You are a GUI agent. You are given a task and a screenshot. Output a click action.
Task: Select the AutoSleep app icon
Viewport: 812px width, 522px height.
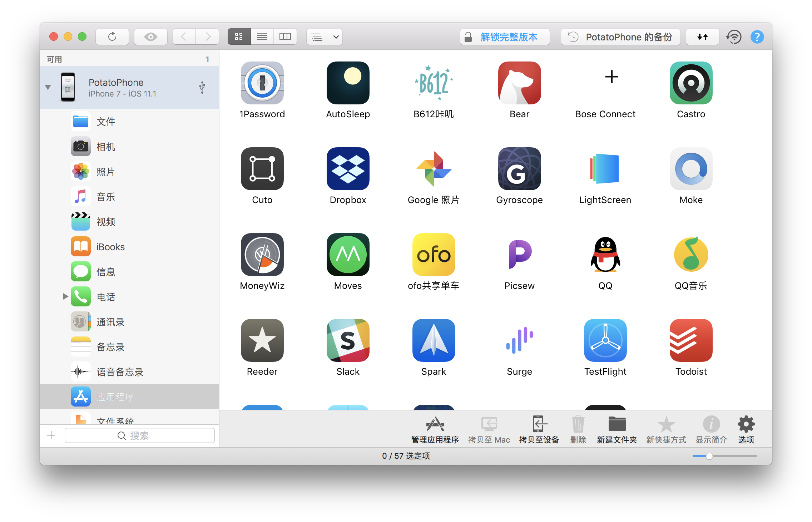[x=348, y=83]
